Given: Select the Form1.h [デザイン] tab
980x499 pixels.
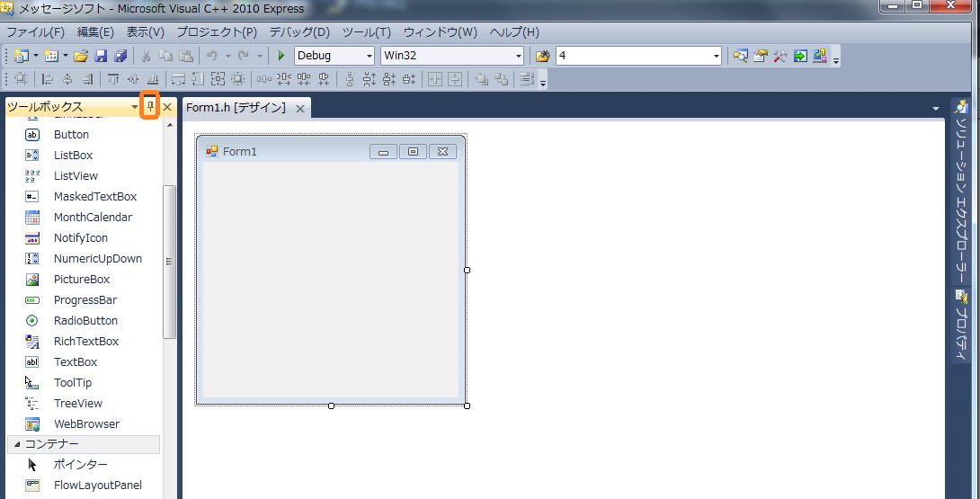Looking at the screenshot, I should tap(236, 108).
